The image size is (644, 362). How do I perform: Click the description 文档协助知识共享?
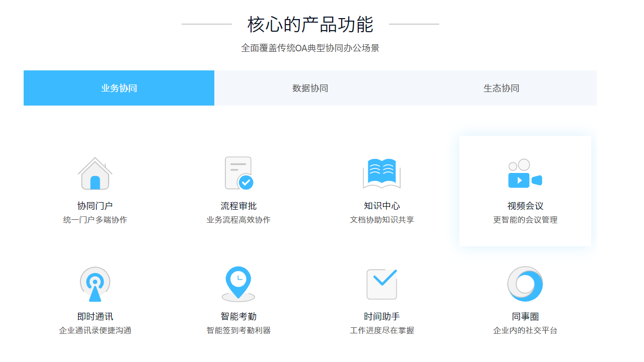click(382, 220)
